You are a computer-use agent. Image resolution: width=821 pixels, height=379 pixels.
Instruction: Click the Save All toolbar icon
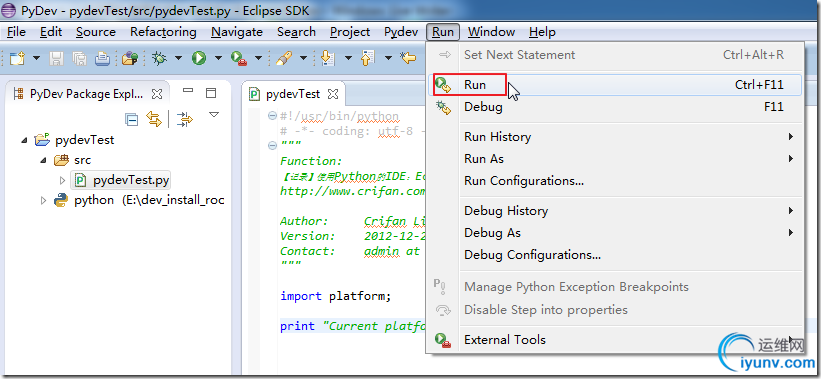pyautogui.click(x=79, y=58)
